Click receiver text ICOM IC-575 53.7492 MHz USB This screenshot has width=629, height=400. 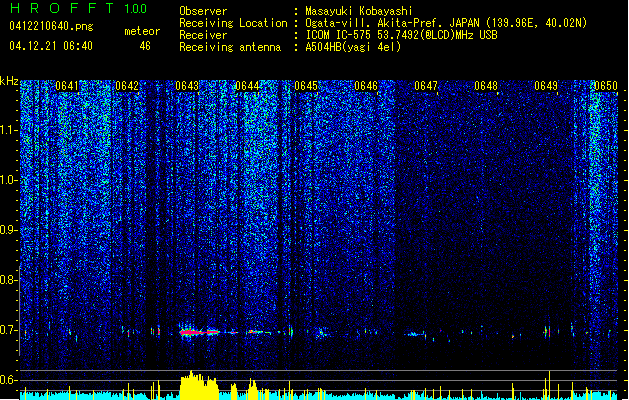pos(401,35)
